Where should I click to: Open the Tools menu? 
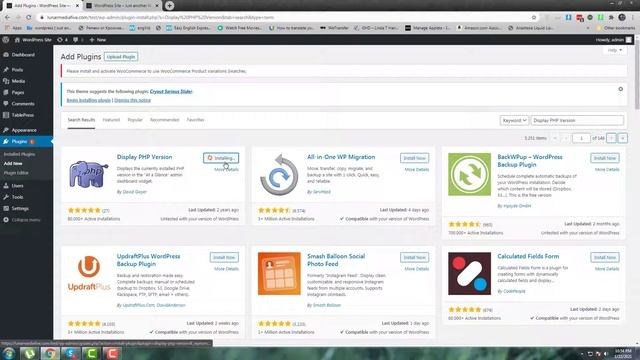[x=17, y=197]
